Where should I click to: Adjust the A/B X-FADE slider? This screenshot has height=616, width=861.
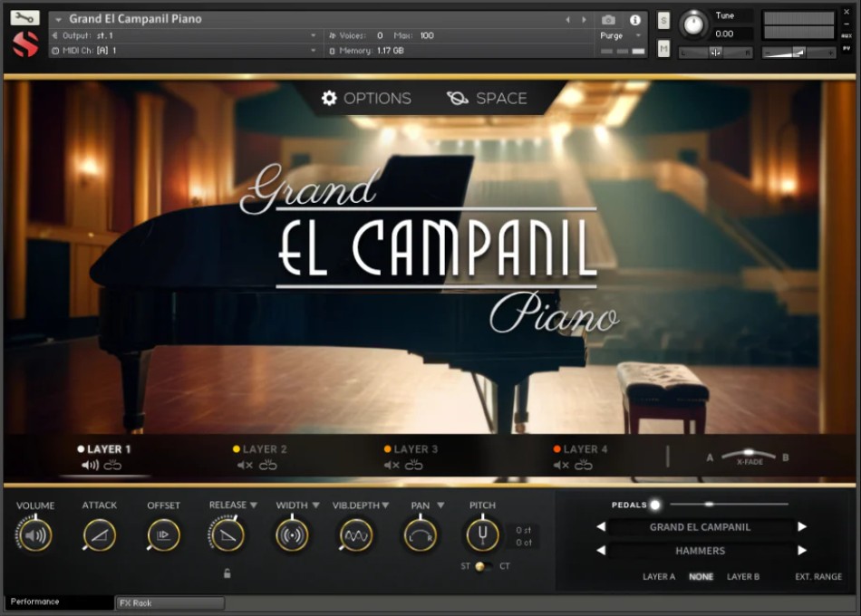pos(749,456)
